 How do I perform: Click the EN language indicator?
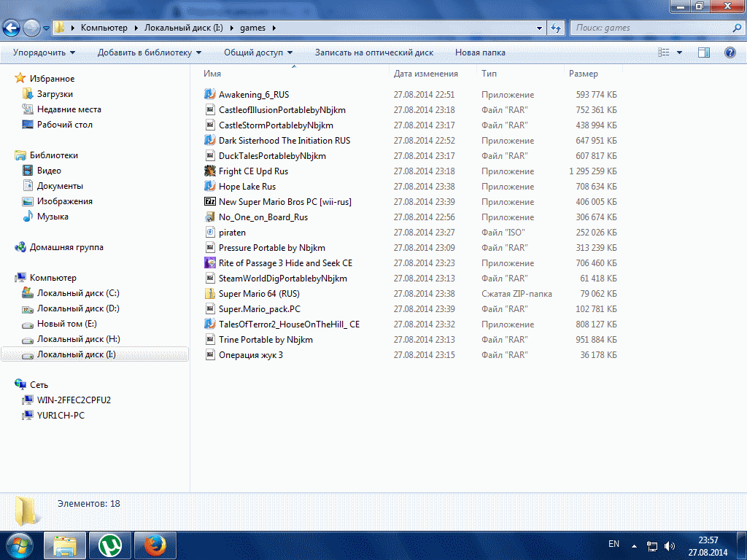point(614,544)
